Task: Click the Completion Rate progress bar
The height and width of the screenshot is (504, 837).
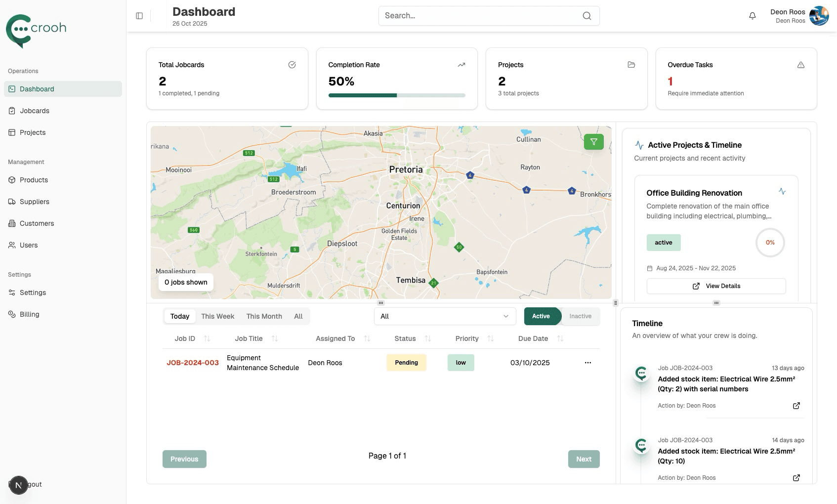Action: pos(396,95)
